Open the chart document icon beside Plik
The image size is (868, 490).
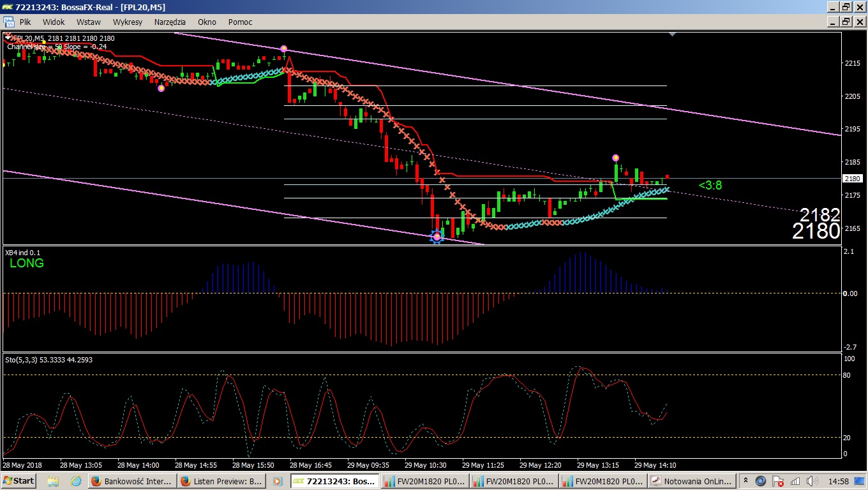(x=8, y=22)
